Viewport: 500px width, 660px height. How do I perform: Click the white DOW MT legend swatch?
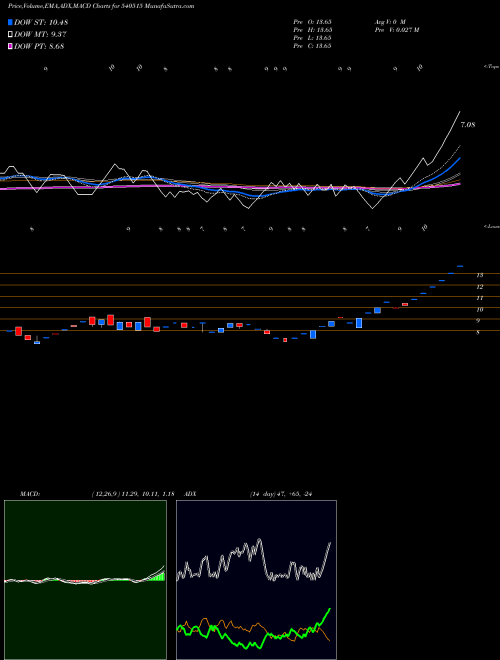(10, 35)
